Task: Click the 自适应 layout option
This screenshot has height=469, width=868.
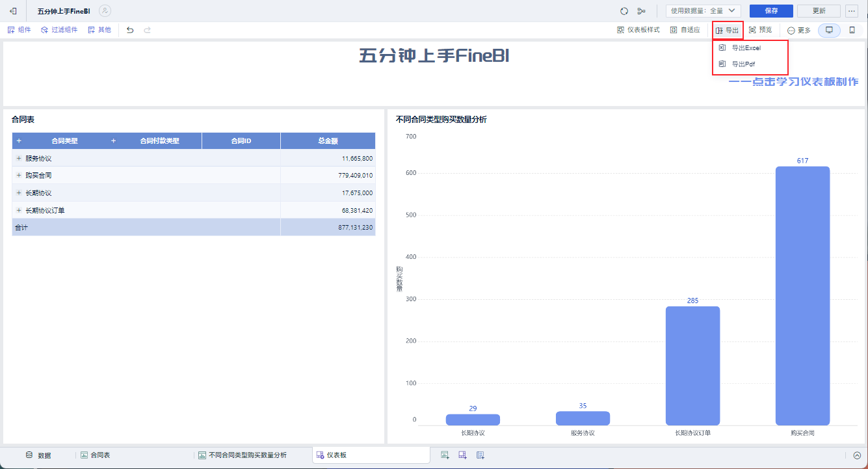Action: pos(685,30)
